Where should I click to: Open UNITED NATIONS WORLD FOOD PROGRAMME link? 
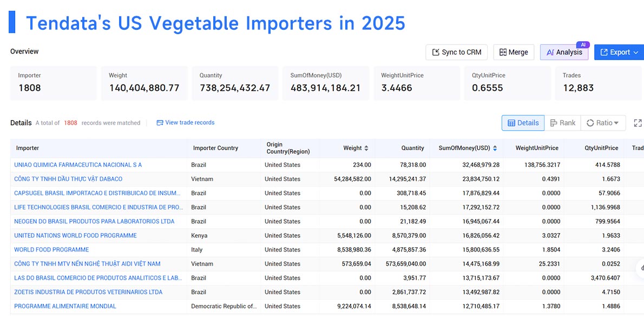[x=76, y=235]
